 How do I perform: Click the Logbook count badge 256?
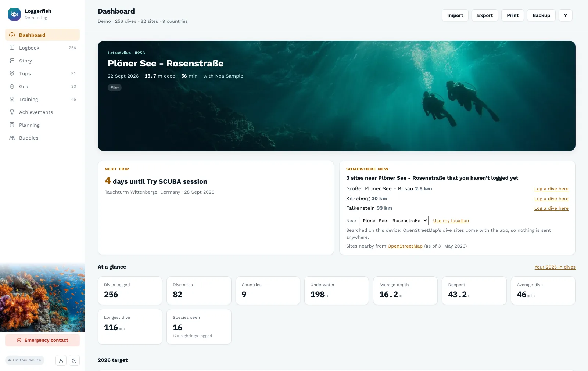[x=72, y=48]
